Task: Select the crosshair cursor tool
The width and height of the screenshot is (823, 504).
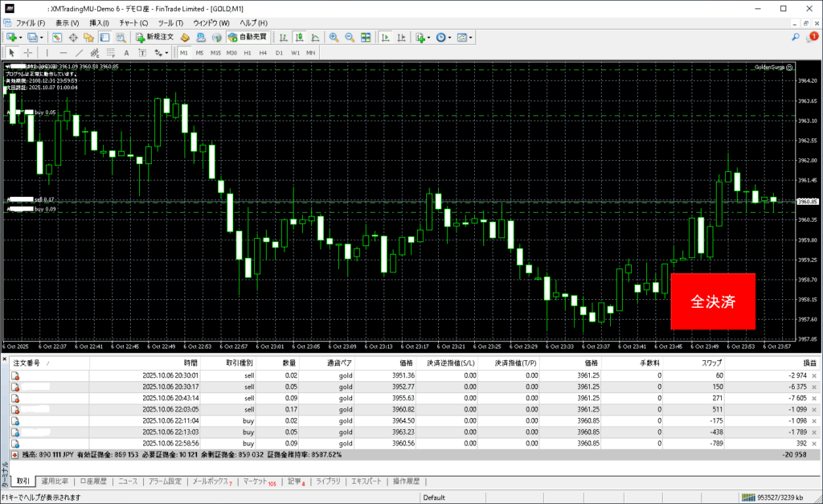Action: [x=27, y=53]
